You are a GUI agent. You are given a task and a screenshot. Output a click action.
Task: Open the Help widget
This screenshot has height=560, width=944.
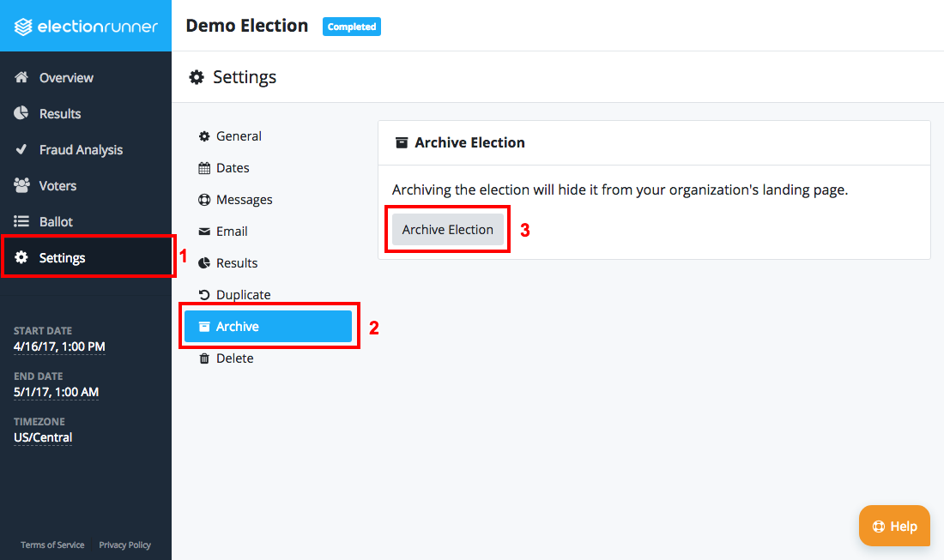[894, 526]
